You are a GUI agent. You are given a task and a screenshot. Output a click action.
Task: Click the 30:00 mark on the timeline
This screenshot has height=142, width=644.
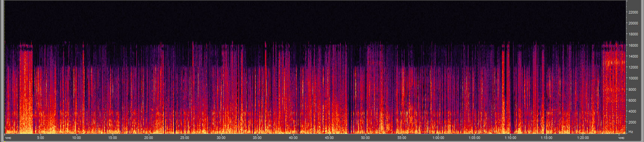[221, 138]
